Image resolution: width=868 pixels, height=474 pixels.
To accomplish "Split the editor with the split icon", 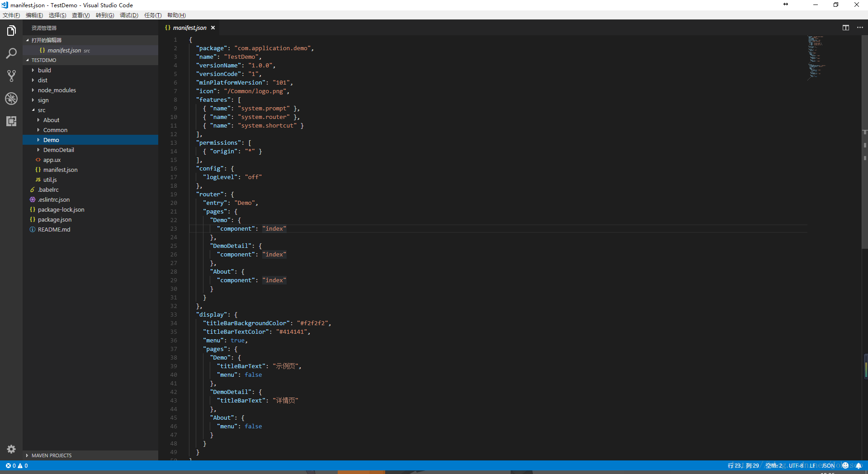I will [846, 28].
